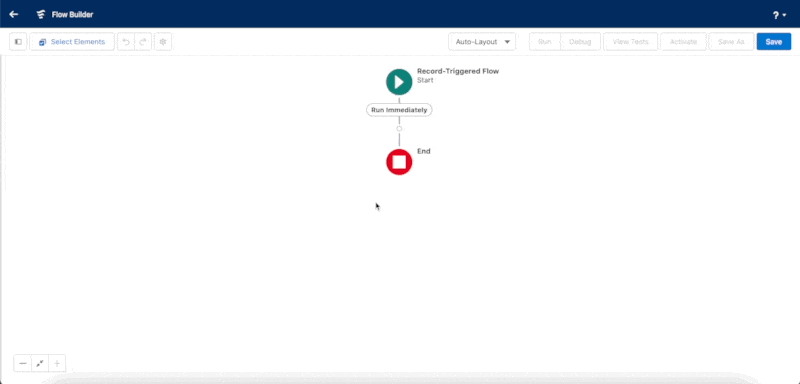
Task: Zoom out with the minus button
Action: click(x=22, y=364)
